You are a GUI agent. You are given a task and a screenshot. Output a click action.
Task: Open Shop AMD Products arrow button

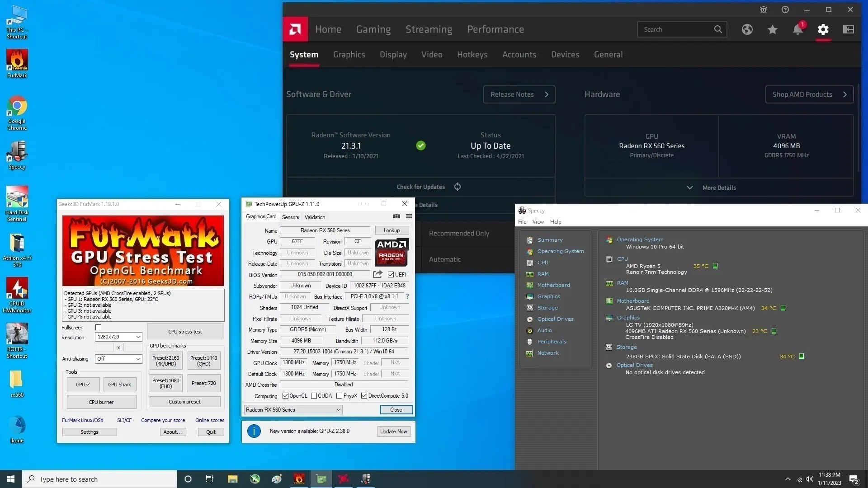click(809, 94)
